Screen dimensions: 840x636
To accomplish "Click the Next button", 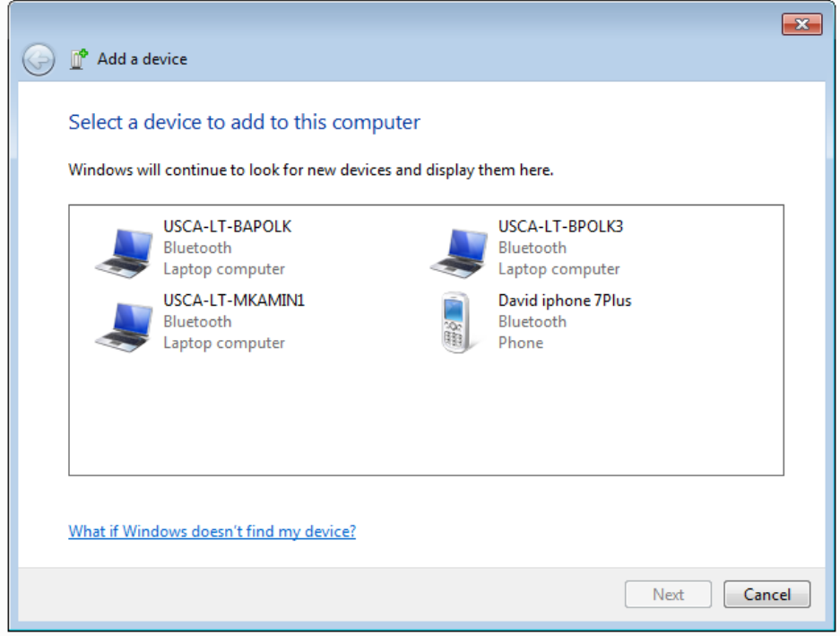I will [668, 594].
